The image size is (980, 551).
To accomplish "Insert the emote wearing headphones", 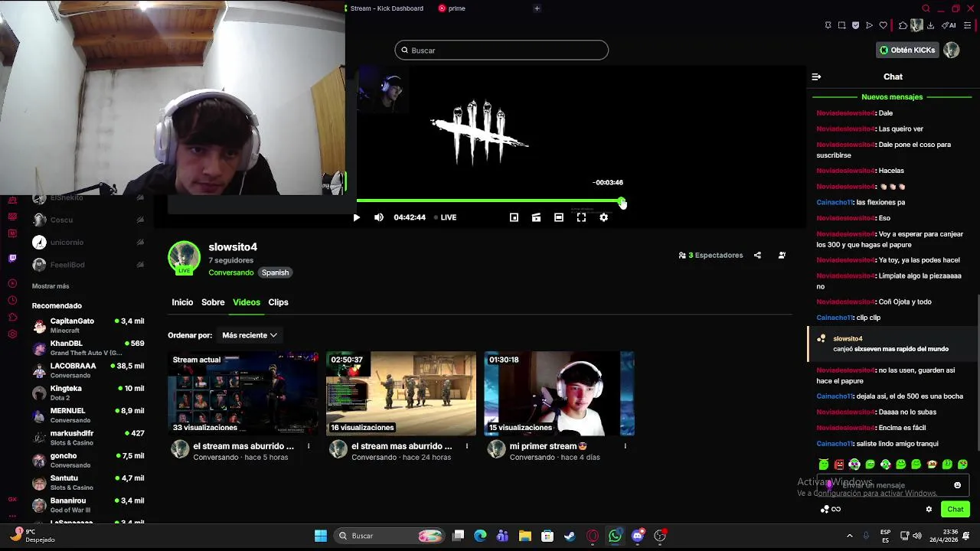I will (854, 465).
